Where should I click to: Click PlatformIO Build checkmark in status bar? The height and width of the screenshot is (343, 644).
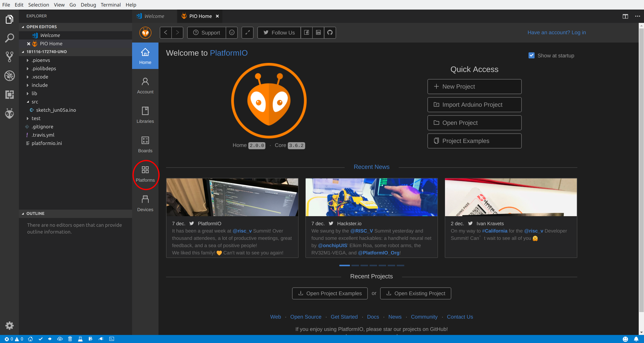click(41, 339)
